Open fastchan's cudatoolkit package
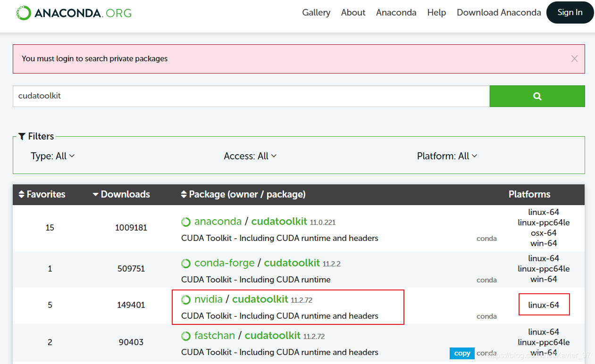Screen dimensions: 595x364 click(x=273, y=336)
